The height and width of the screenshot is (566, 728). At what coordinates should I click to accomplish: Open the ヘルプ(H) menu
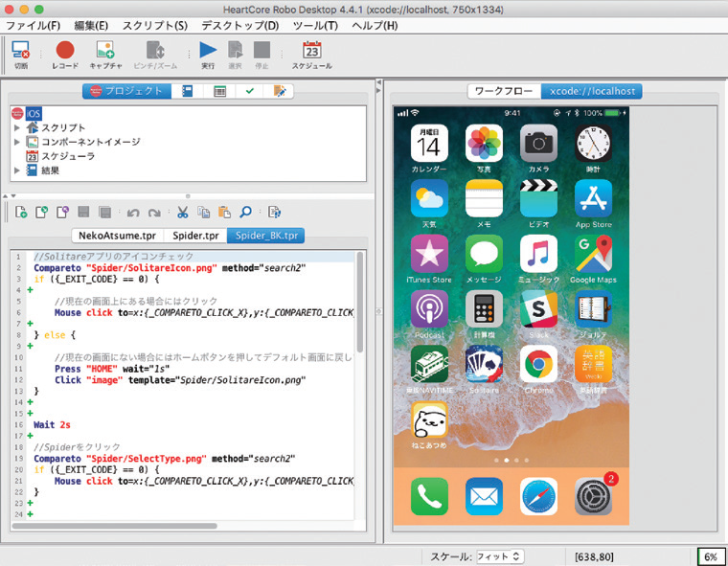click(375, 26)
